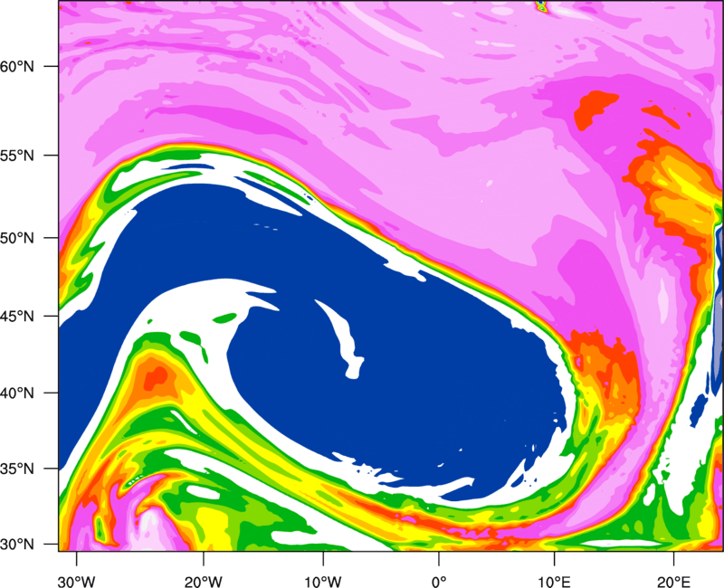Screen dimensions: 724x588
Task: Click the 10°E longitude label
Action: (x=554, y=582)
